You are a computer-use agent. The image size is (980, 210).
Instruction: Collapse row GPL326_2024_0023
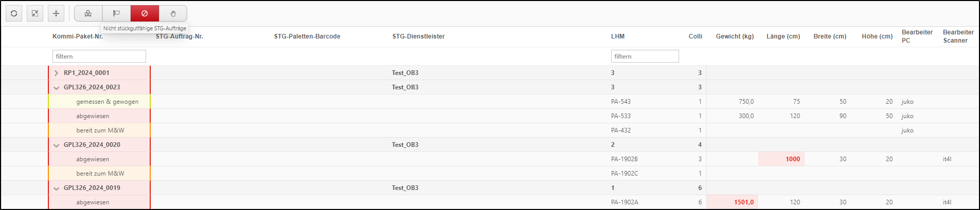56,88
